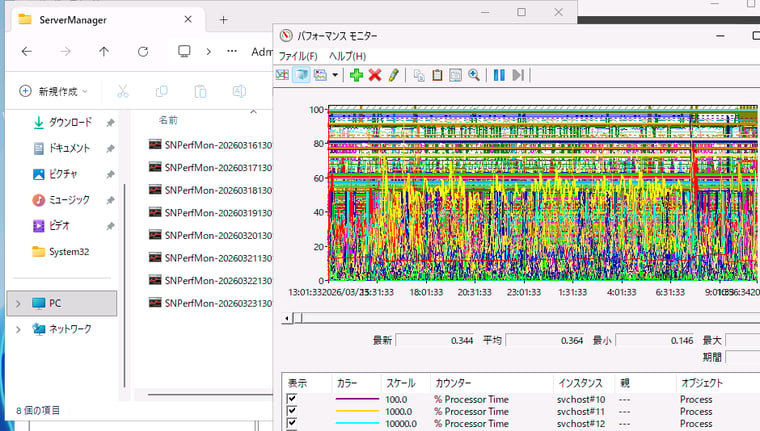The height and width of the screenshot is (431, 760).
Task: Select file SNPerfMon-20260323130
Action: tap(210, 303)
